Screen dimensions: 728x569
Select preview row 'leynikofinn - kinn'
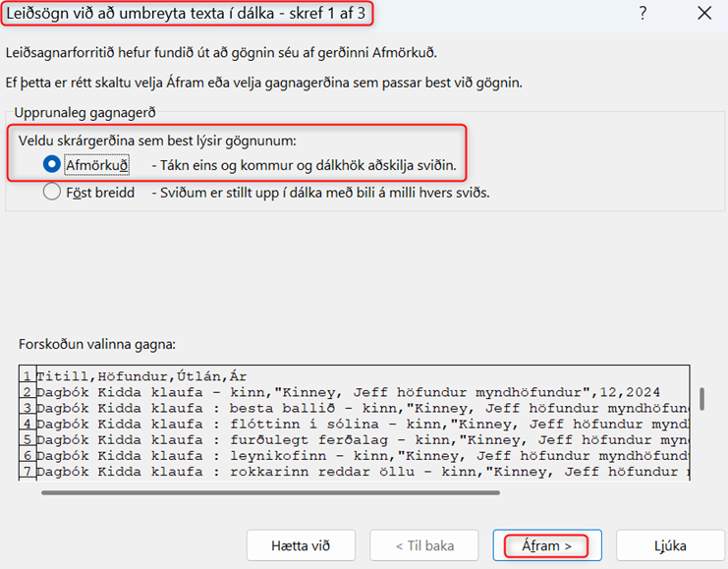[x=355, y=456]
